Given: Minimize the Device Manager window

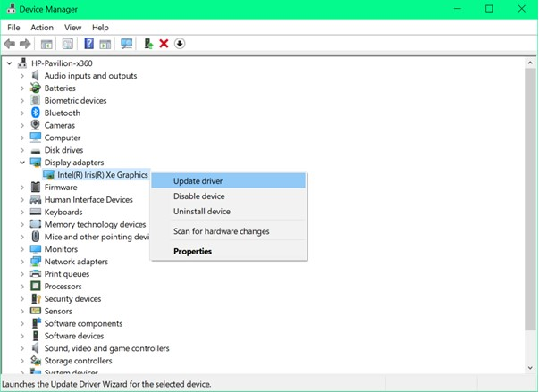Looking at the screenshot, I should pos(458,9).
